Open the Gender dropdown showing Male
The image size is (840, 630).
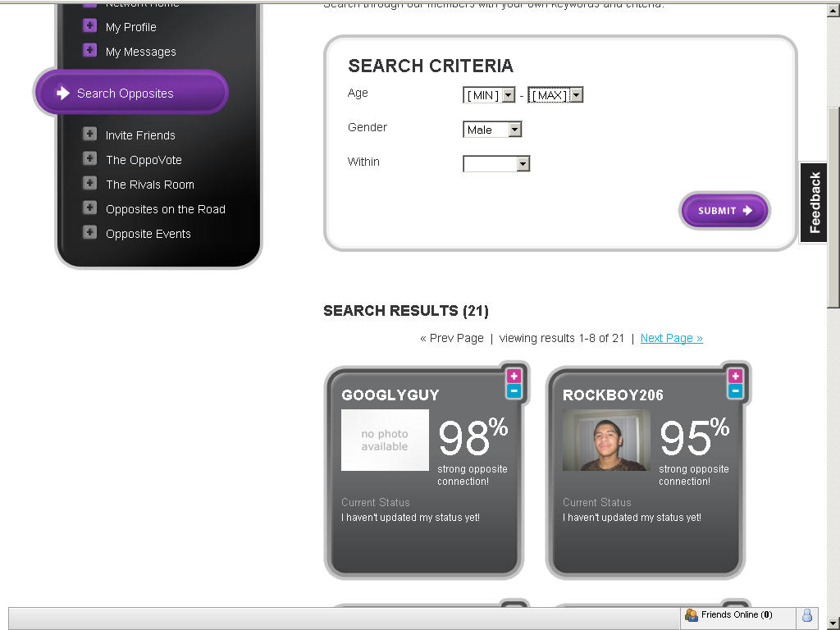pyautogui.click(x=492, y=130)
